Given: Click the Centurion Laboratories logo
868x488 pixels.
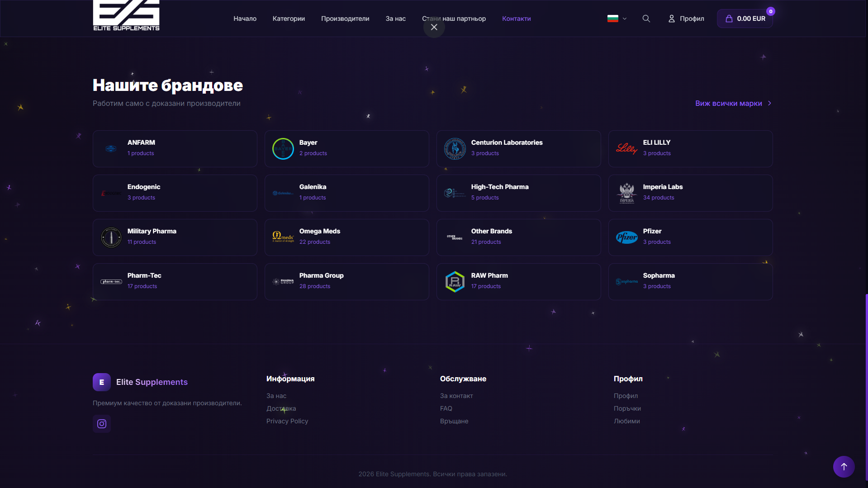Looking at the screenshot, I should pos(455,149).
